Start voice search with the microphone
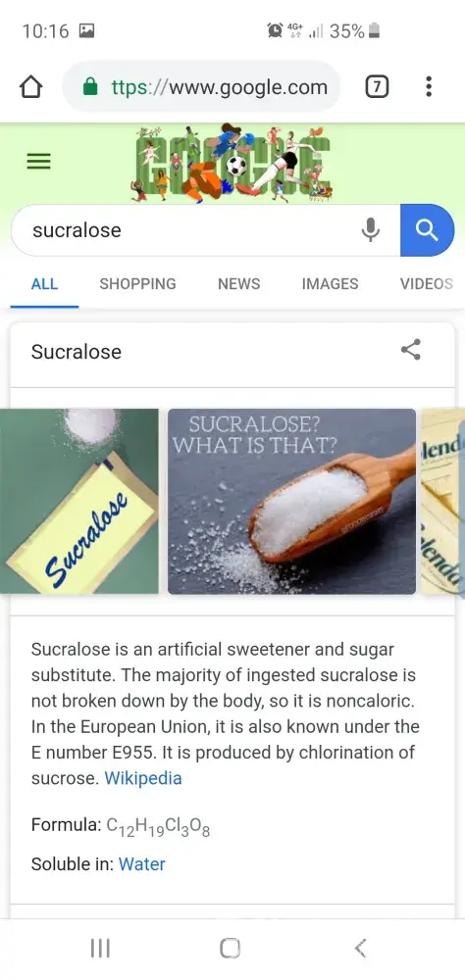 coord(371,230)
